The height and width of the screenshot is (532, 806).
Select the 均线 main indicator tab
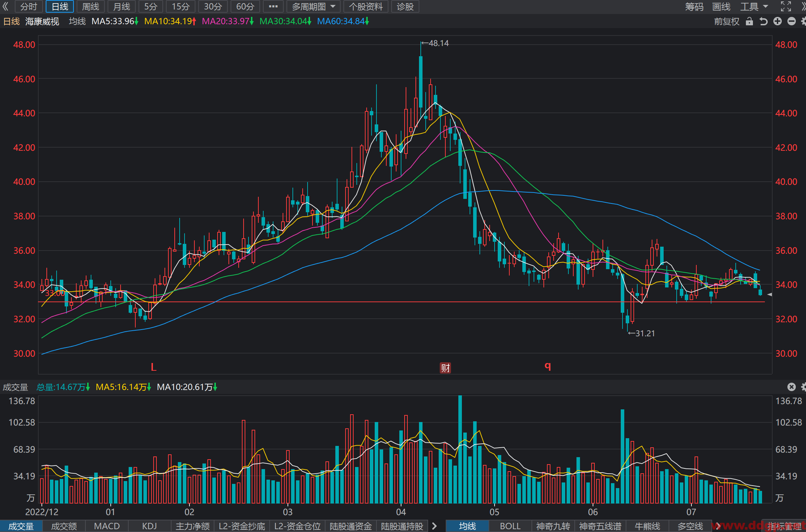click(x=468, y=526)
